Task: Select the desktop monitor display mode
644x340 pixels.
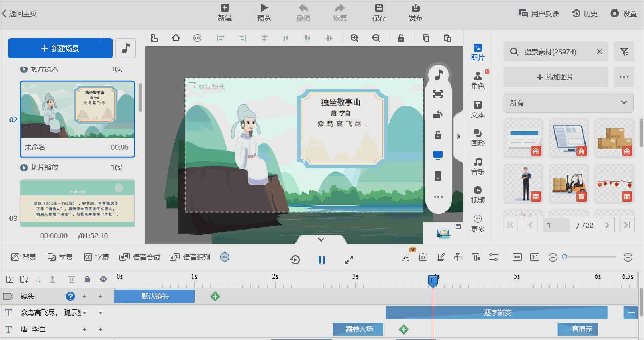Action: pos(438,155)
